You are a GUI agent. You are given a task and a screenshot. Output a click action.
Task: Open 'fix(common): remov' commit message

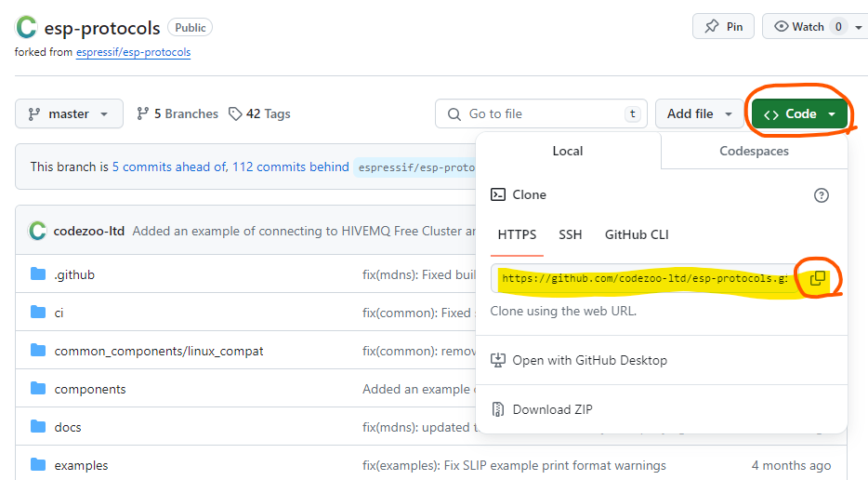pyautogui.click(x=419, y=352)
